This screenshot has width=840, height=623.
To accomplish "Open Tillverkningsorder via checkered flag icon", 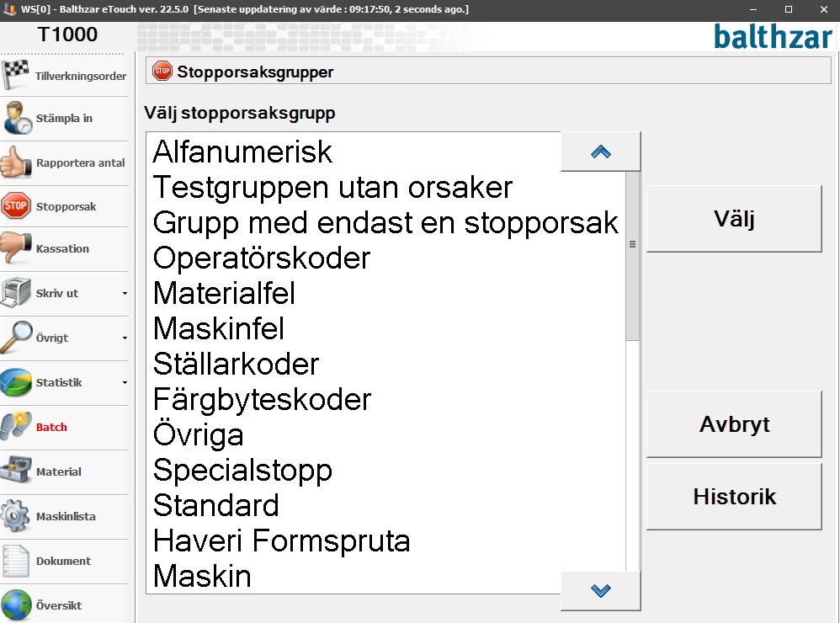I will [15, 74].
